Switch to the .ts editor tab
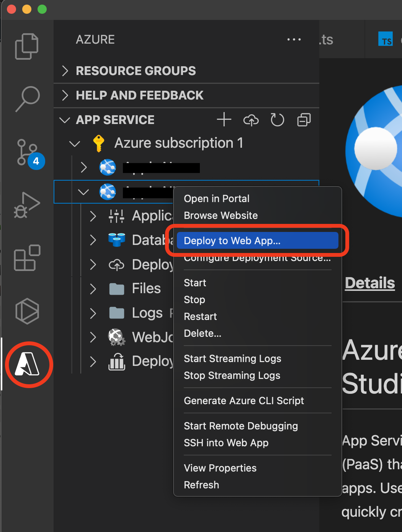Viewport: 402px width, 532px height. pos(342,39)
